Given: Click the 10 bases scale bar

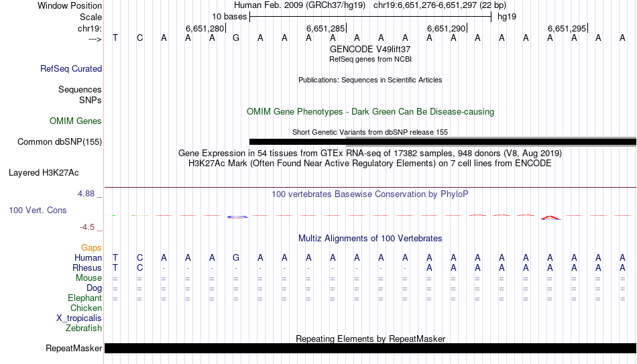Looking at the screenshot, I should click(371, 17).
